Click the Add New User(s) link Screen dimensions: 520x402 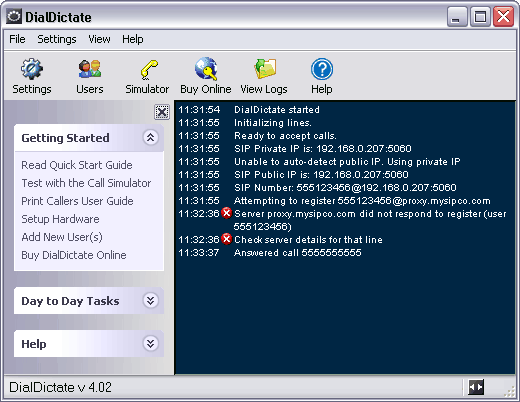tap(62, 237)
